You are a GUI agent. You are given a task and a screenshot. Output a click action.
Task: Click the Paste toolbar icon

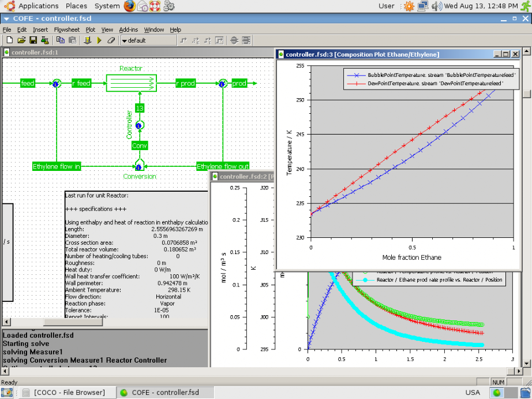pyautogui.click(x=72, y=40)
